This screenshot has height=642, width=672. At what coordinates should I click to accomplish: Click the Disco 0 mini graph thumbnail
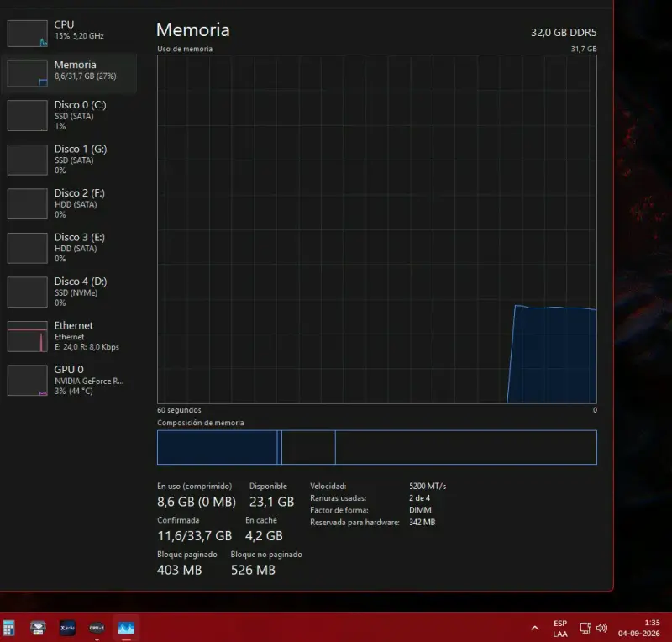pos(28,115)
